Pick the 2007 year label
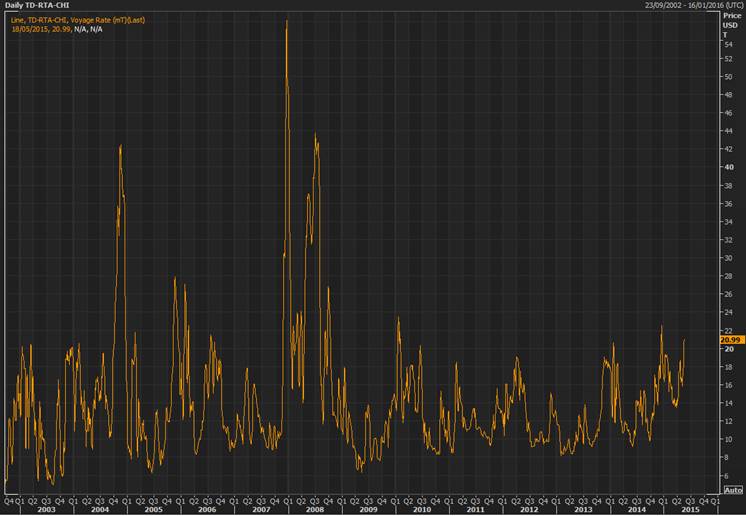The image size is (746, 516). pyautogui.click(x=260, y=510)
